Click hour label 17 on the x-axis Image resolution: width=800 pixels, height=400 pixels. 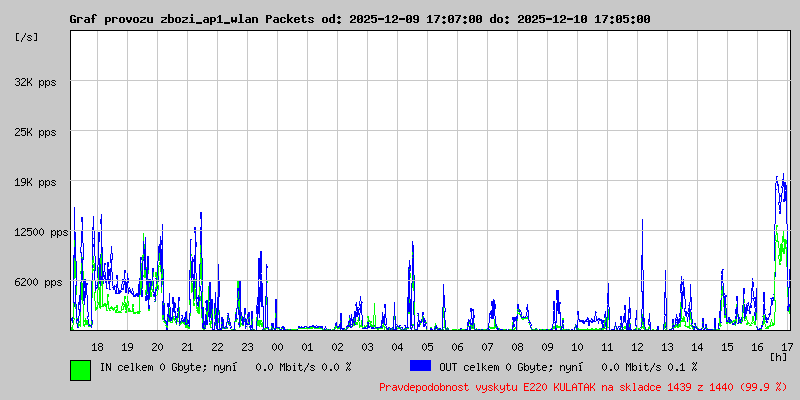787,347
